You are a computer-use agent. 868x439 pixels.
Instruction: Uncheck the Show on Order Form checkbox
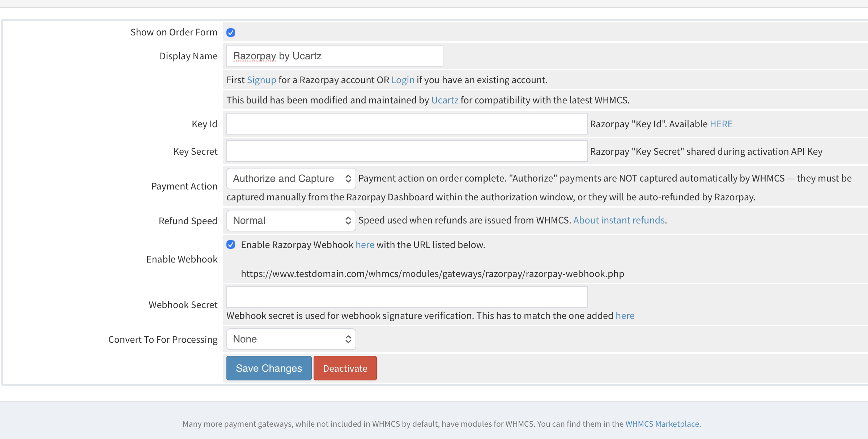(x=231, y=33)
